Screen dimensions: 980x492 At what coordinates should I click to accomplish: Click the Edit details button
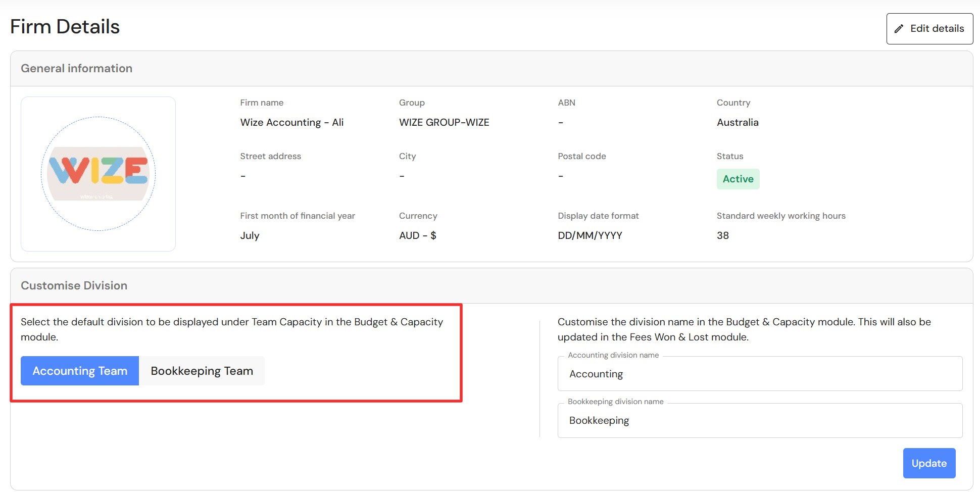point(929,29)
